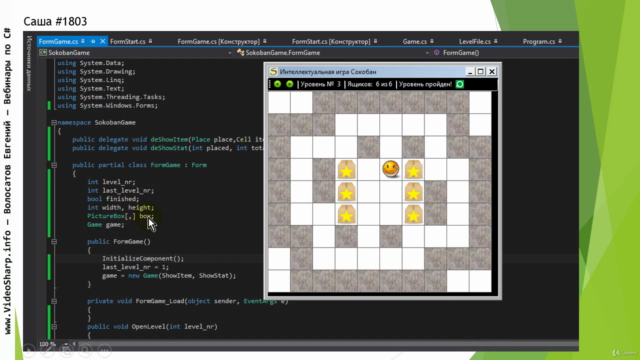Click the slide show-all-slides icon
640x360 pixels.
67,350
